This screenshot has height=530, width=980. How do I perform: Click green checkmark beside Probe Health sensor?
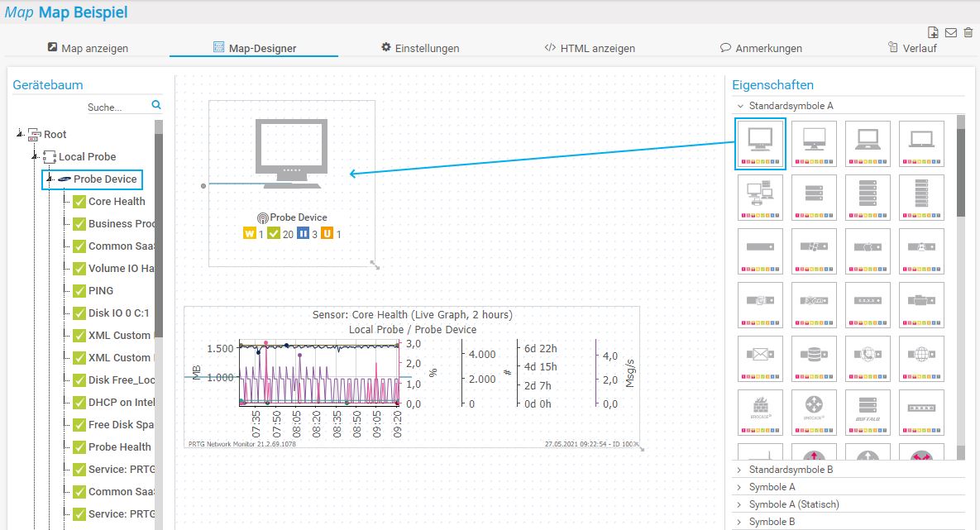[x=79, y=447]
